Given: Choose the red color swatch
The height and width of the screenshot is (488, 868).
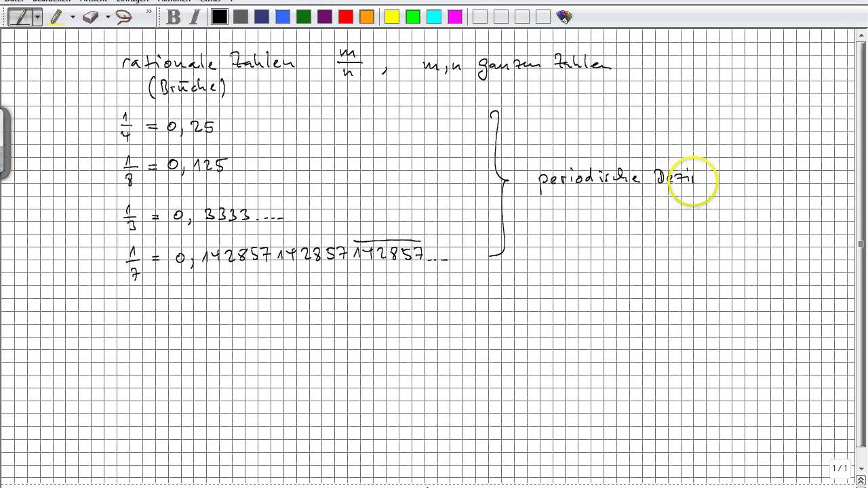Looking at the screenshot, I should (346, 17).
